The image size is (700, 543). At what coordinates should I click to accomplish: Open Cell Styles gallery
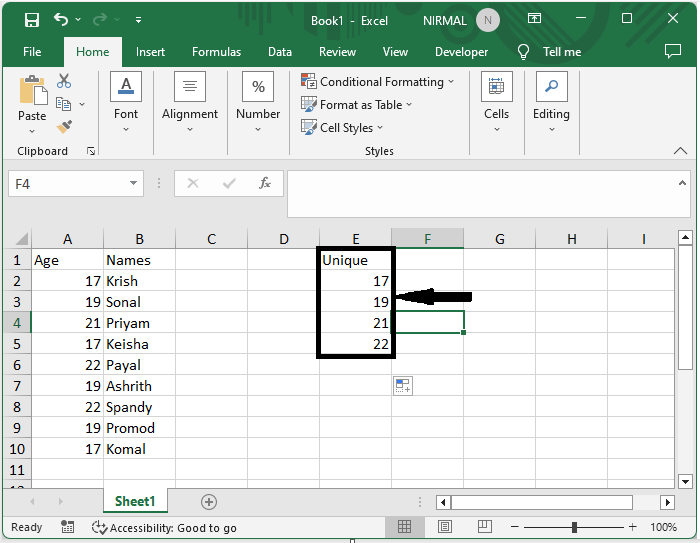(342, 127)
